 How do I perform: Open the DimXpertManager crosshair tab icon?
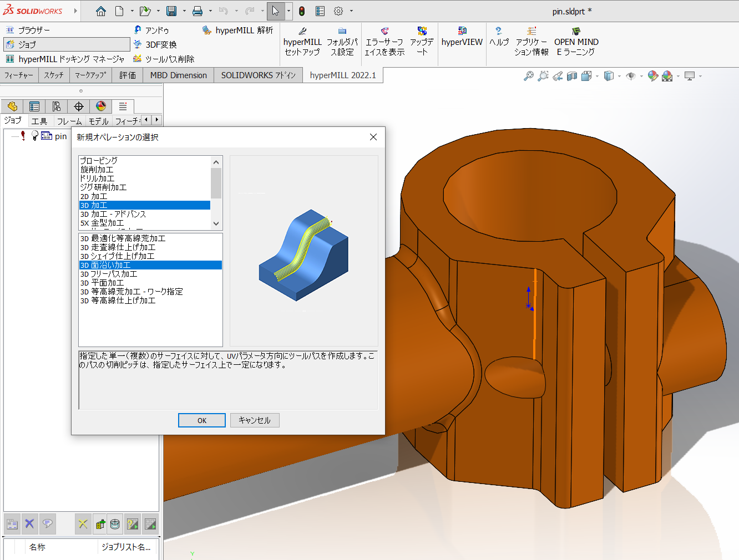[79, 106]
